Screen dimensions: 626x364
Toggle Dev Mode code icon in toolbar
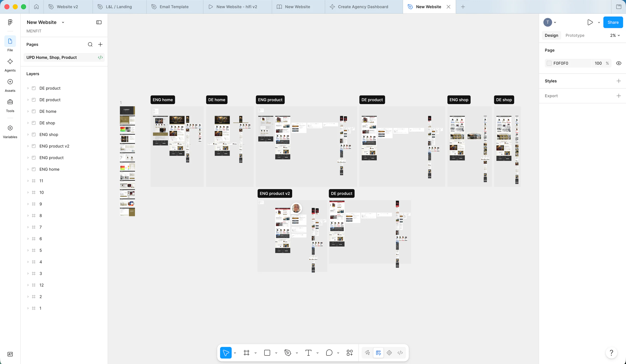click(x=400, y=353)
